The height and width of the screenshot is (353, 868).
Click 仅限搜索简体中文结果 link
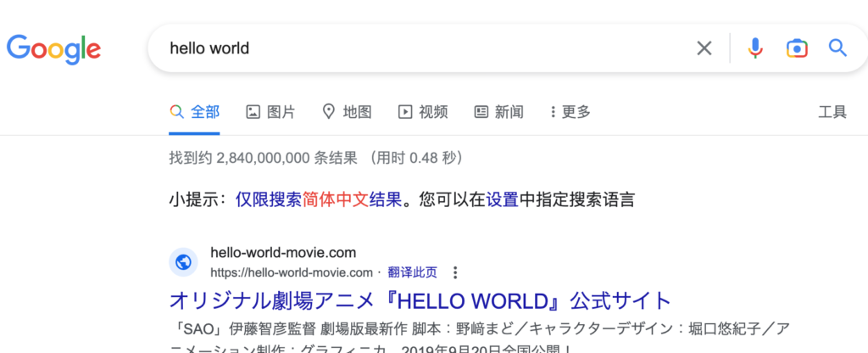coord(319,199)
